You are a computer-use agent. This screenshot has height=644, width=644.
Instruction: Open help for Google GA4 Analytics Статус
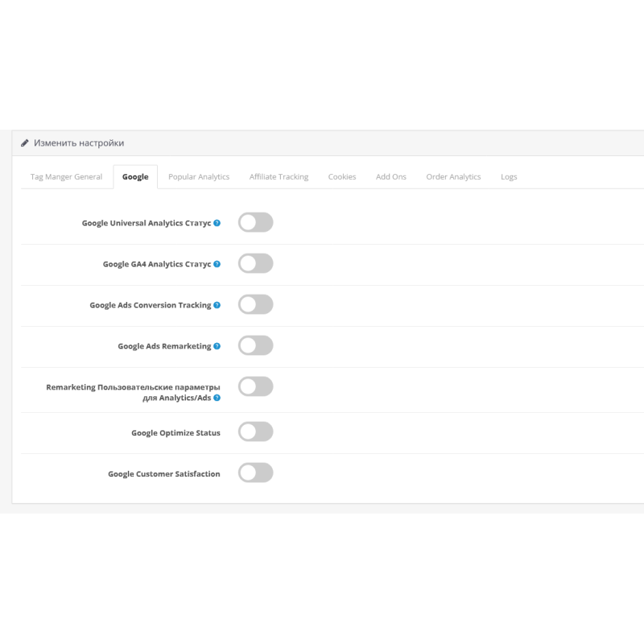coord(216,263)
